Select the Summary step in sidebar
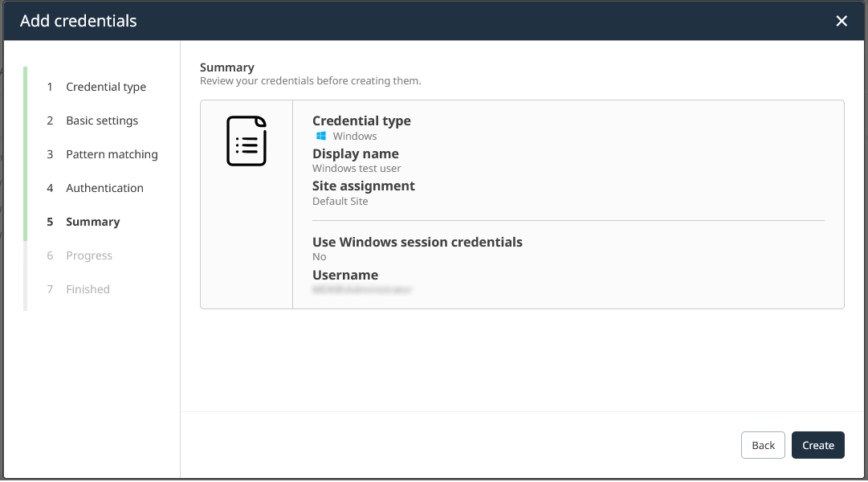Viewport: 868px width, 482px height. [x=92, y=222]
